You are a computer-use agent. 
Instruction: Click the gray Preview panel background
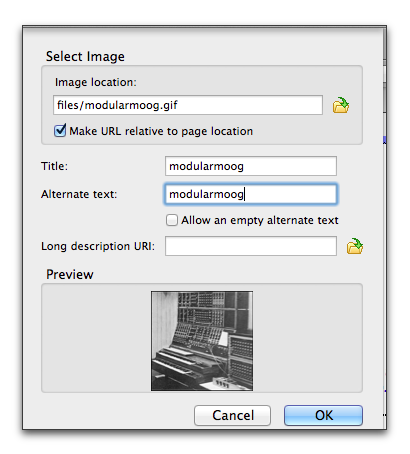pos(96,338)
